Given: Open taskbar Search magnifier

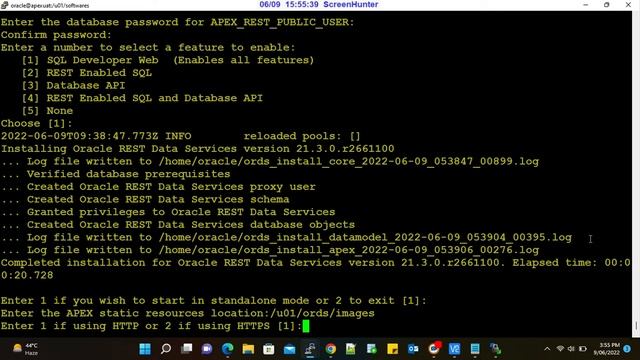Looking at the screenshot, I should point(166,349).
